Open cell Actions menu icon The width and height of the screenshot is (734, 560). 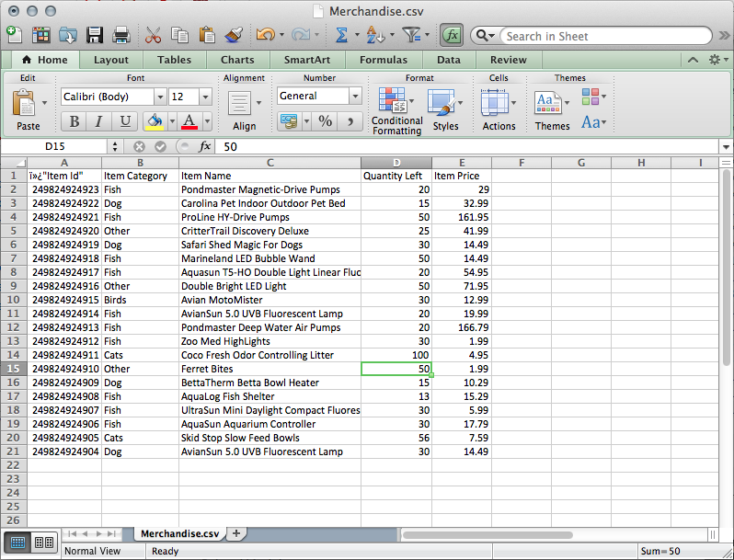click(494, 102)
